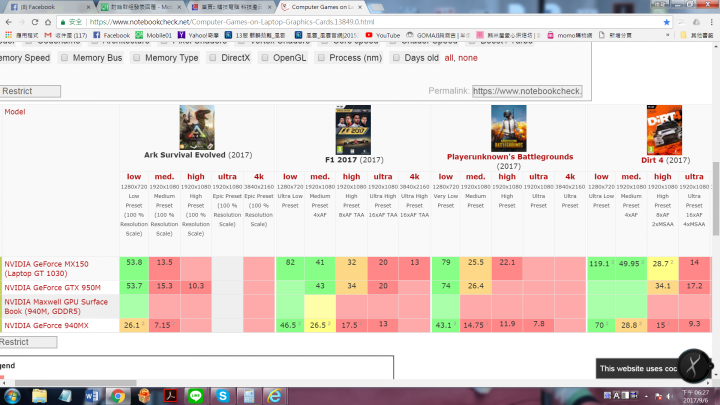Tick the DirectX checkbox

point(213,58)
